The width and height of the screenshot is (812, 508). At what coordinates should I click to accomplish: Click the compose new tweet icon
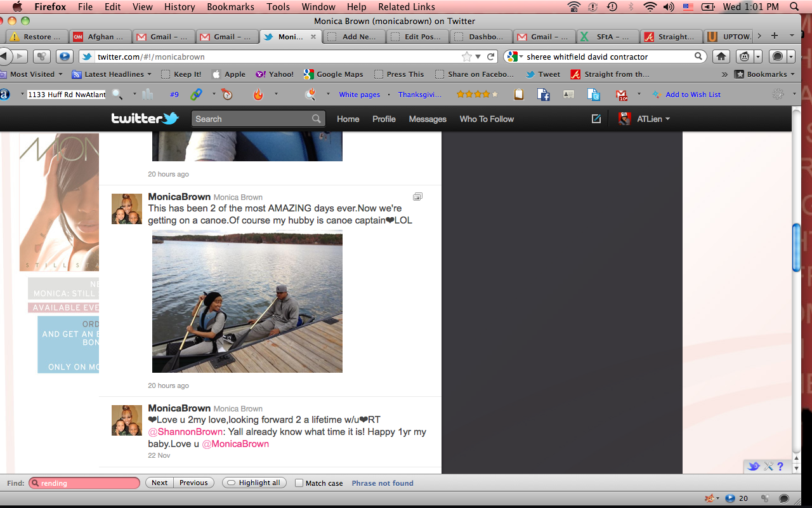point(596,119)
